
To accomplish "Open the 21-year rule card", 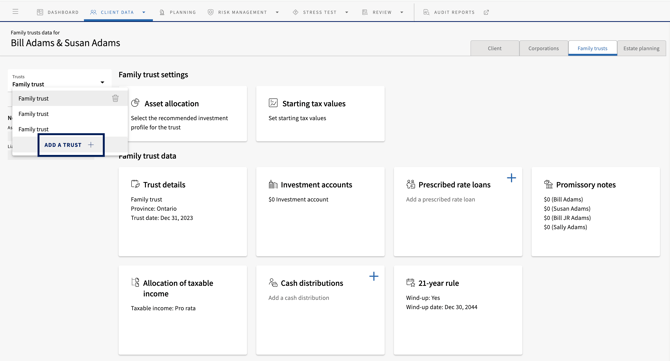I will (x=458, y=310).
